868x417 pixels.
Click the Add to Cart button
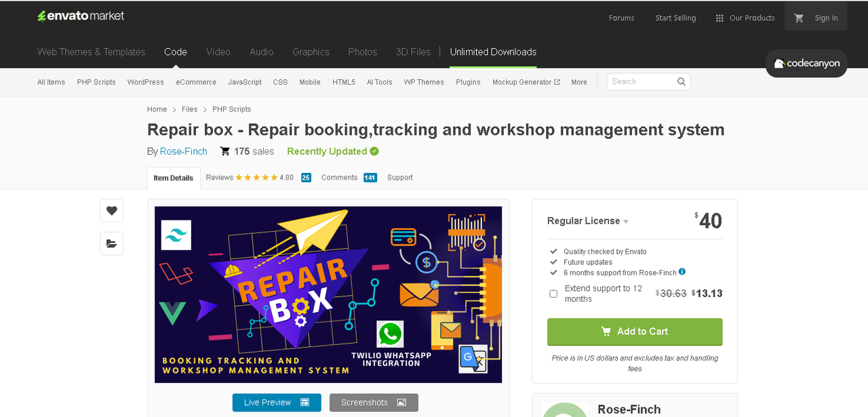click(x=635, y=332)
